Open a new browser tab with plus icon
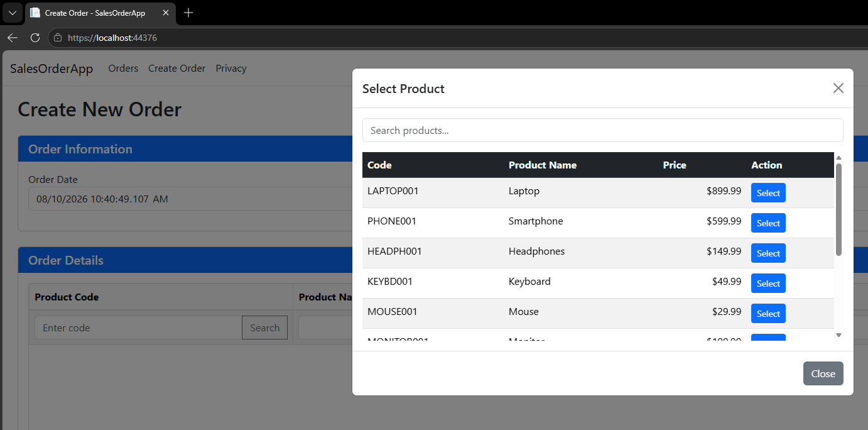This screenshot has width=868, height=430. 188,13
